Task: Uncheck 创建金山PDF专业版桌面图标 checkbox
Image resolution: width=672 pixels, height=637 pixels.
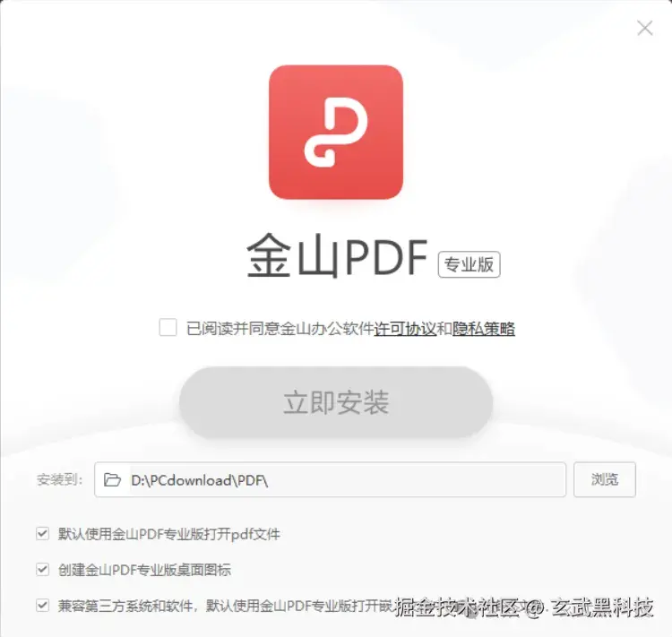Action: [42, 569]
